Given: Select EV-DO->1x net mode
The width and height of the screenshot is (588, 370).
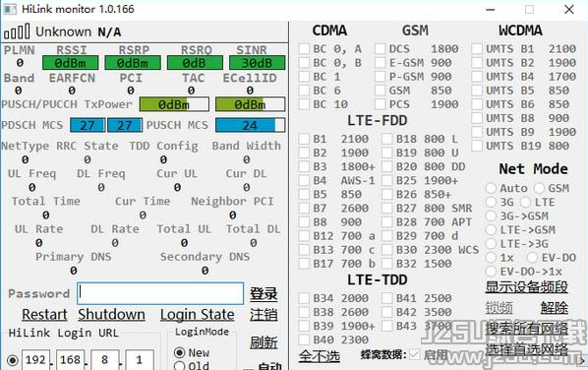Looking at the screenshot, I should pyautogui.click(x=491, y=272).
